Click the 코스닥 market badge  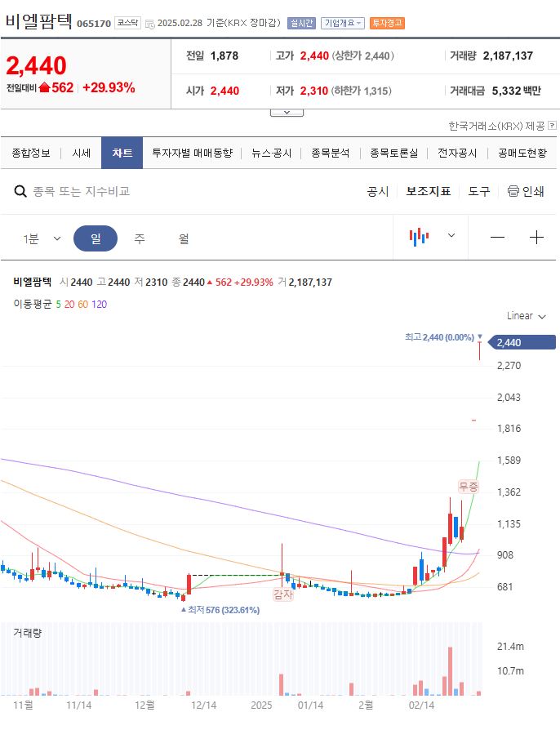(x=127, y=22)
